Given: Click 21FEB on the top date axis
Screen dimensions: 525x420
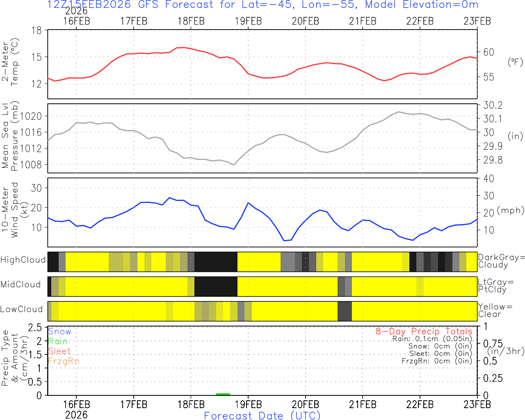Looking at the screenshot, I should [363, 21].
